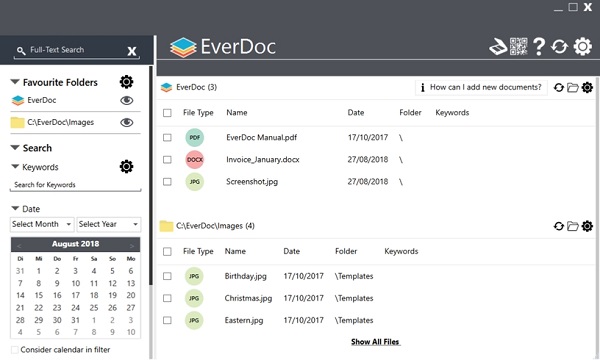Open Favourite Folders settings gear
600x360 pixels.
coord(126,82)
